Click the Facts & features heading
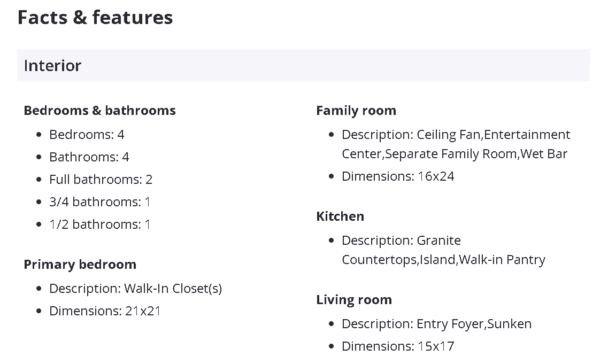 pos(95,18)
